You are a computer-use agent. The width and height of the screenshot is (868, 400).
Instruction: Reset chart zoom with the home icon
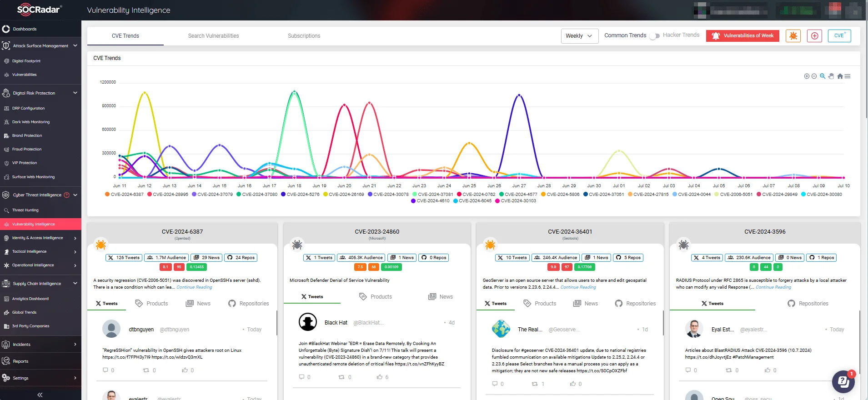click(x=840, y=76)
